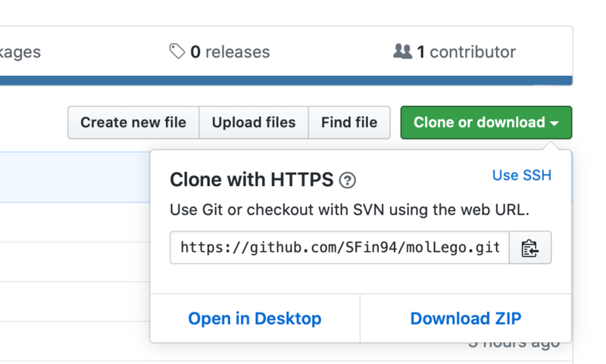The width and height of the screenshot is (606, 364).
Task: Switch to Use SSH
Action: 521,176
